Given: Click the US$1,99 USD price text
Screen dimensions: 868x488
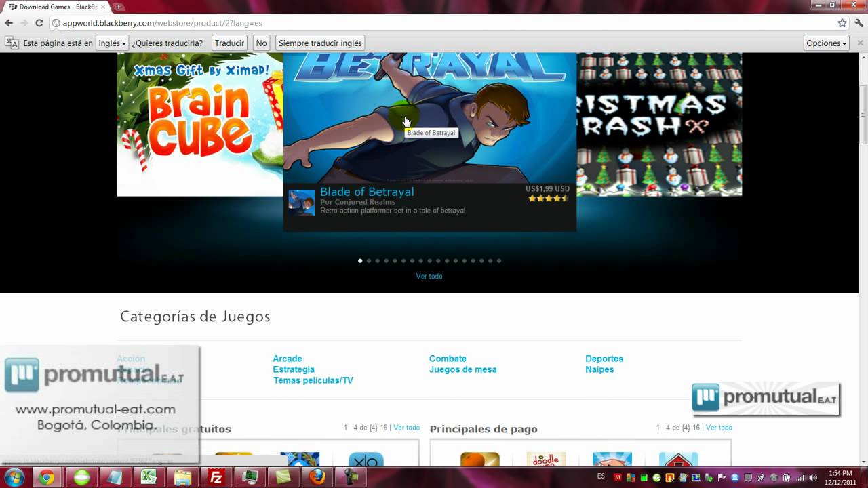Looking at the screenshot, I should coord(547,189).
